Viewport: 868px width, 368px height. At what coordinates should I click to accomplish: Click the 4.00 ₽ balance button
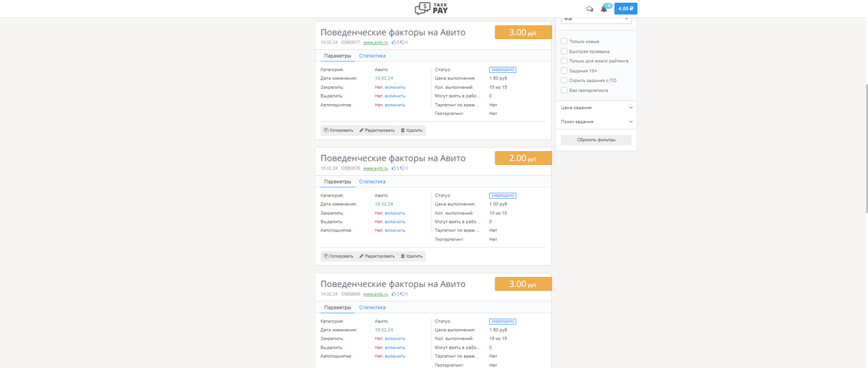pos(626,9)
